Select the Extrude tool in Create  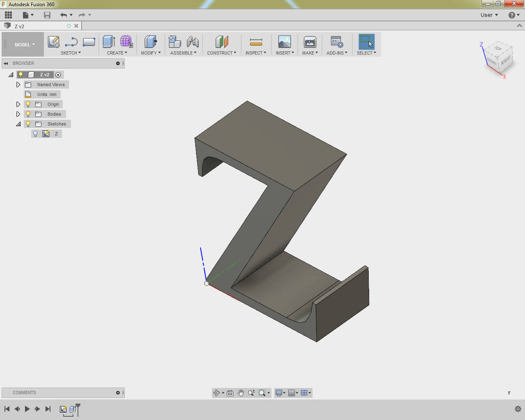coord(109,42)
